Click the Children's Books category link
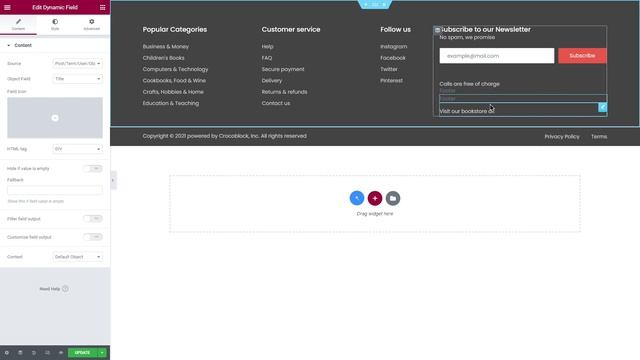The image size is (640, 360). [163, 58]
